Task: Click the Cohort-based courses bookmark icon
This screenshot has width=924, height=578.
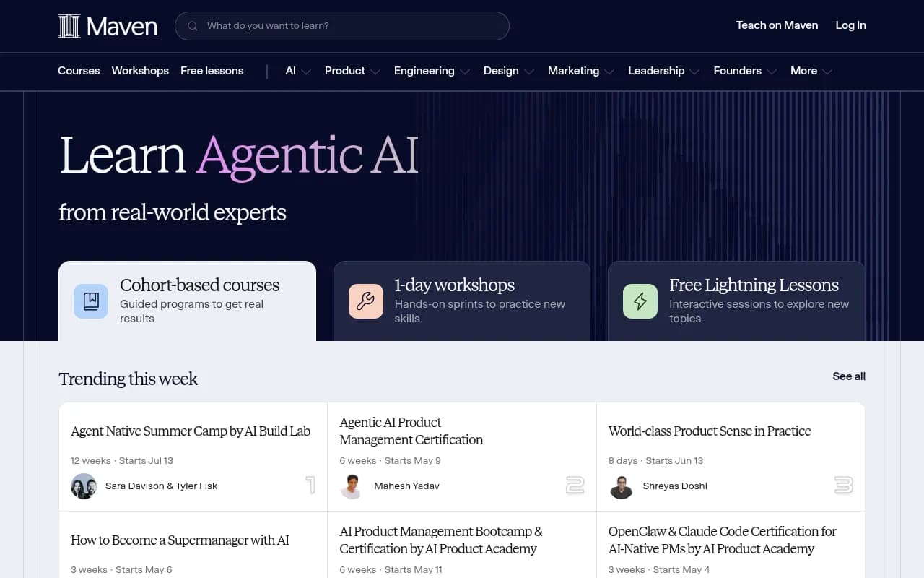Action: pyautogui.click(x=91, y=301)
